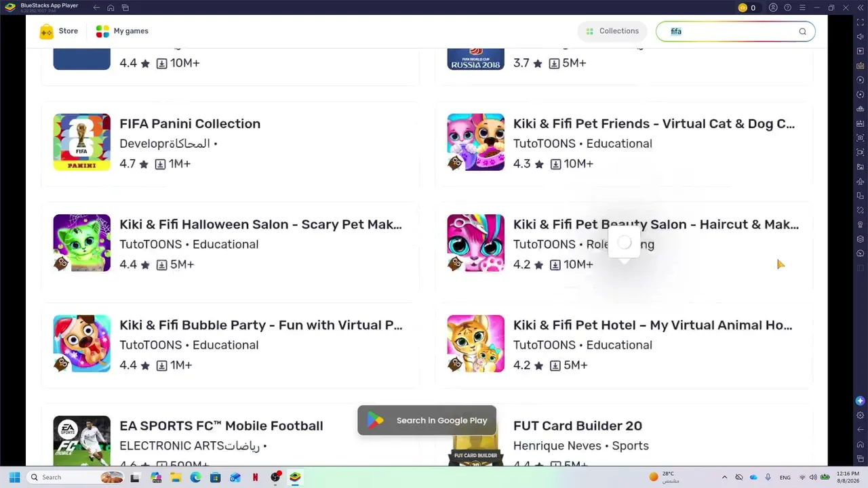Open Microsoft Store from the taskbar
Viewport: 868px width, 488px height.
click(x=215, y=477)
